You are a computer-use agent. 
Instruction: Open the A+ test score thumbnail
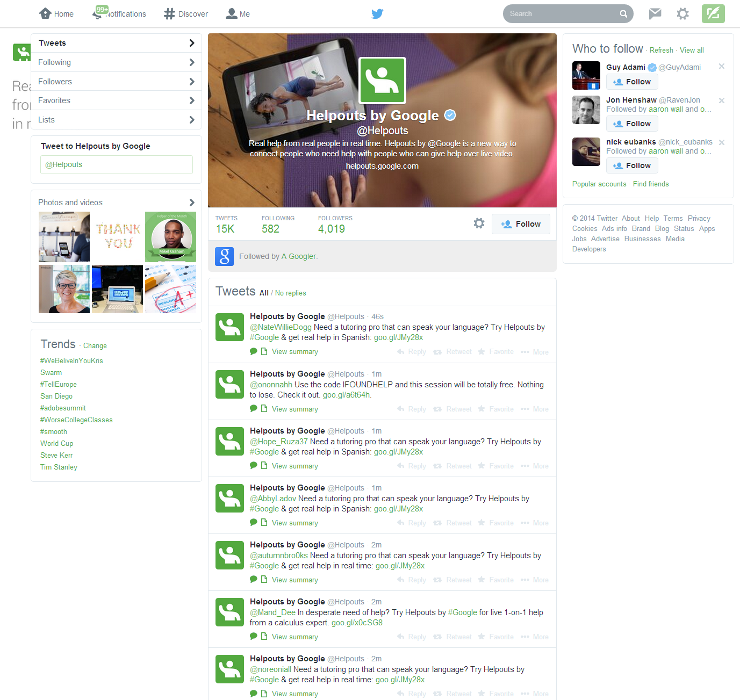pos(170,289)
